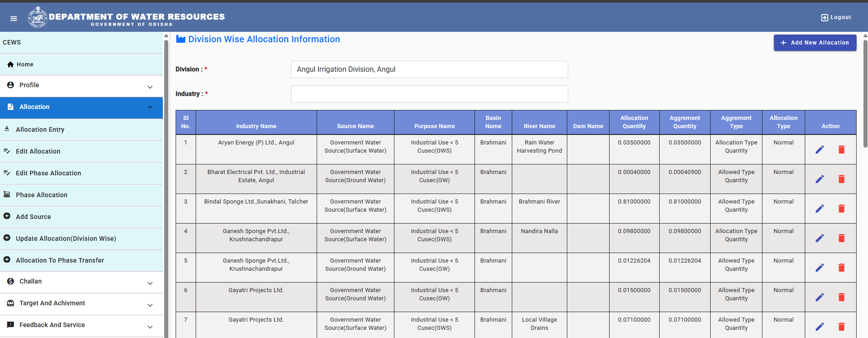Image resolution: width=868 pixels, height=338 pixels.
Task: Edit the Aryan Energy allocation row
Action: point(820,149)
